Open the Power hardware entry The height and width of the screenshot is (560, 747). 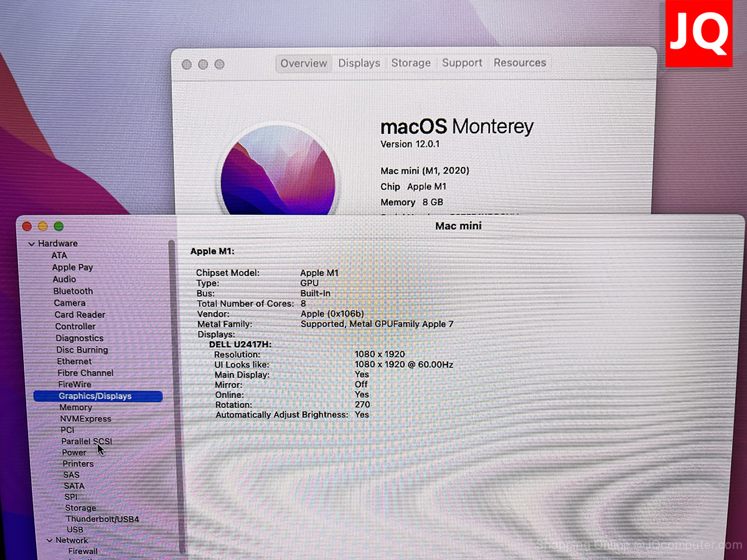[x=74, y=452]
